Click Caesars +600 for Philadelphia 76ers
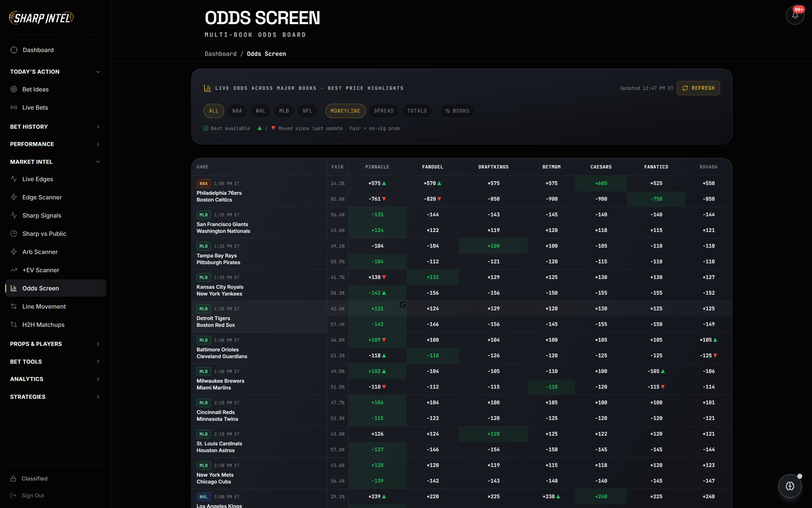The image size is (812, 508). click(x=601, y=184)
